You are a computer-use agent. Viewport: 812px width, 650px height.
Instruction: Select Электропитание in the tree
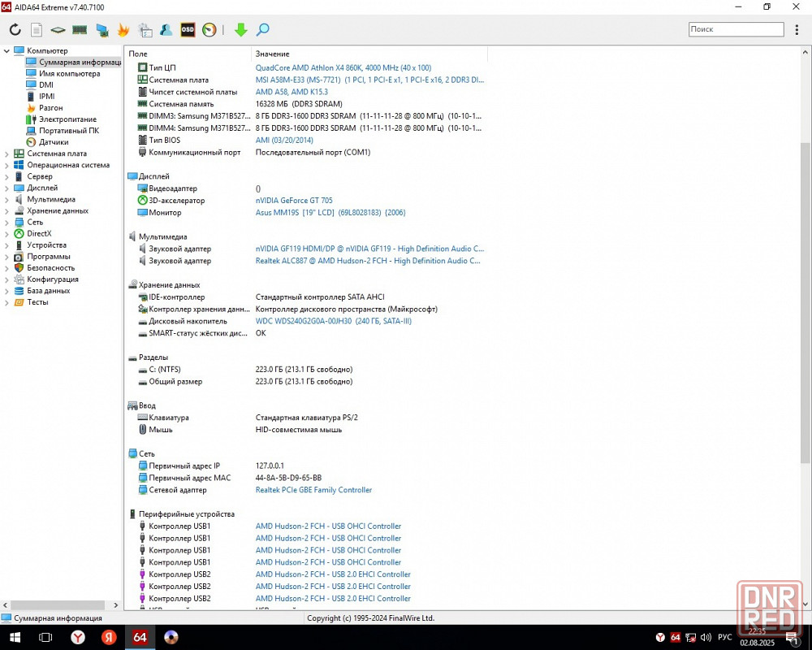click(x=68, y=119)
